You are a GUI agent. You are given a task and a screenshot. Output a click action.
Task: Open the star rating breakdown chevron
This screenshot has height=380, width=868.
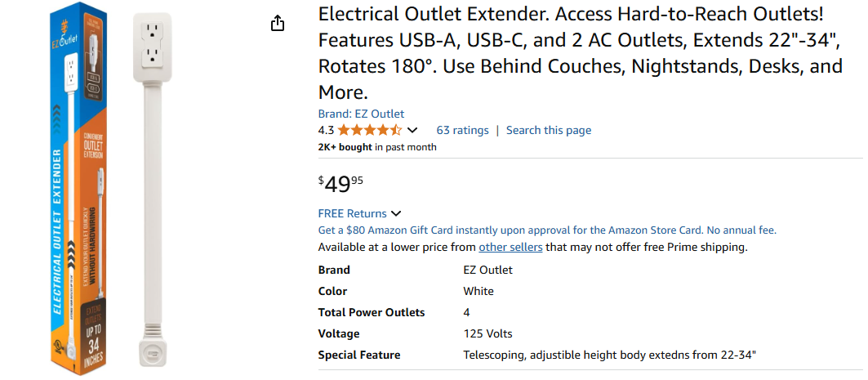[412, 131]
